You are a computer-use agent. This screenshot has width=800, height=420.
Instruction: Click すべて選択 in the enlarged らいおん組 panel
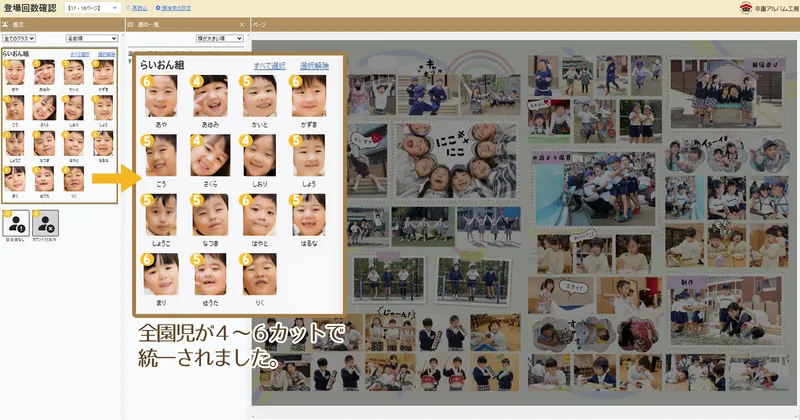tap(268, 66)
